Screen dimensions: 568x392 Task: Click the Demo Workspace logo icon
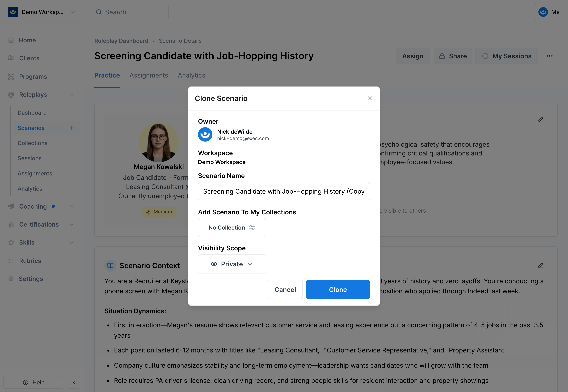(13, 12)
